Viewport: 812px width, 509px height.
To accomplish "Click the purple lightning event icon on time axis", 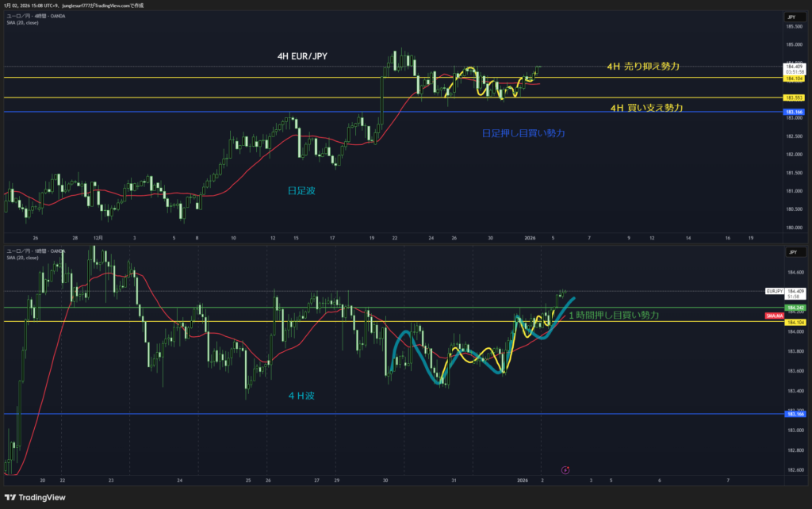I will tap(565, 470).
